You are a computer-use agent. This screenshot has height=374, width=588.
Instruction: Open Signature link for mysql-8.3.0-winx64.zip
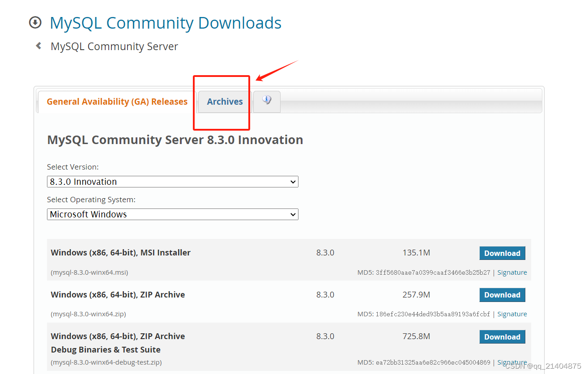[x=512, y=314]
